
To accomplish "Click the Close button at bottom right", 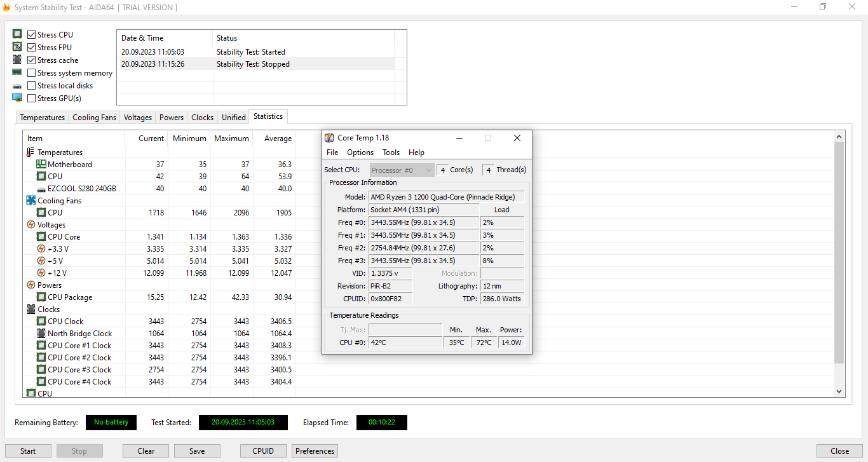I will point(840,451).
